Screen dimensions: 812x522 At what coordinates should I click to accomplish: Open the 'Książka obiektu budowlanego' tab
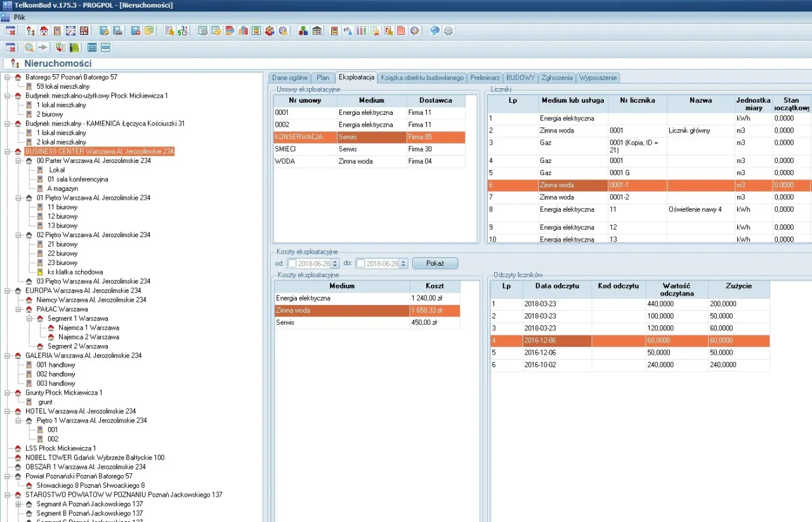click(422, 77)
